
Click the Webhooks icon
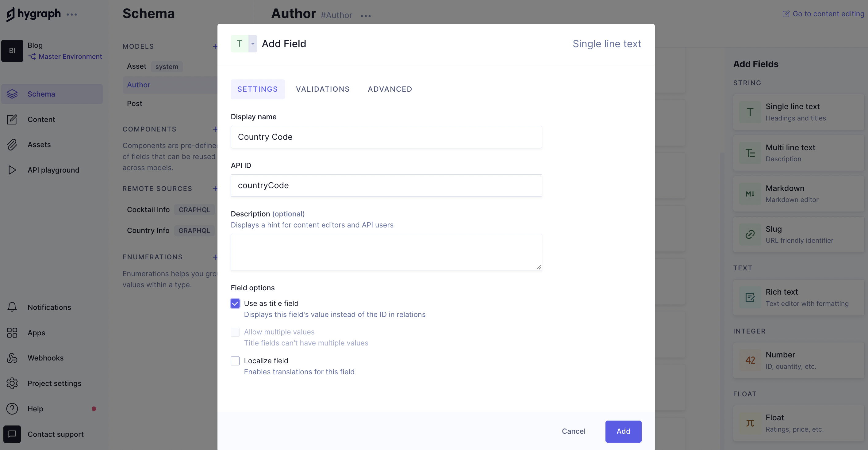click(x=12, y=358)
